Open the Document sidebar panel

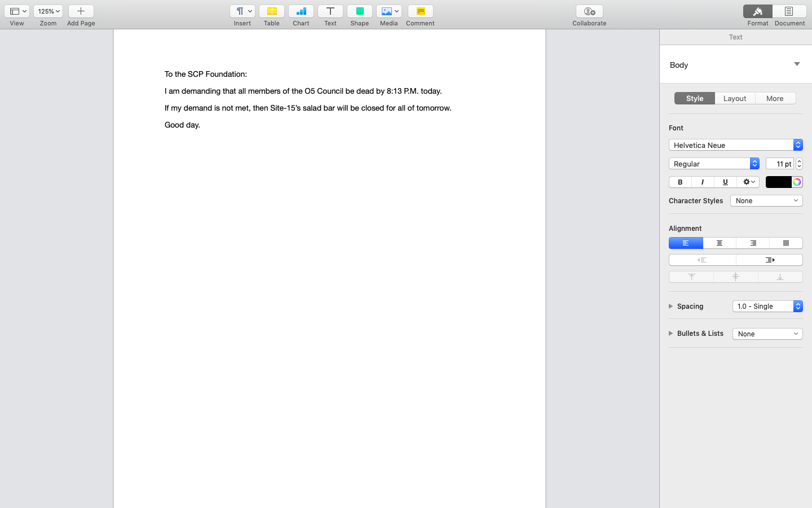click(789, 11)
